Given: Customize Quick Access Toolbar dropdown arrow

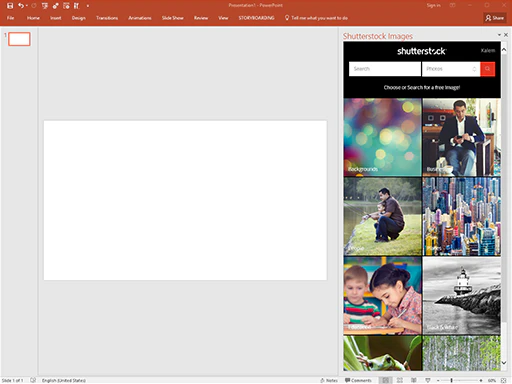Looking at the screenshot, I should coord(88,6).
